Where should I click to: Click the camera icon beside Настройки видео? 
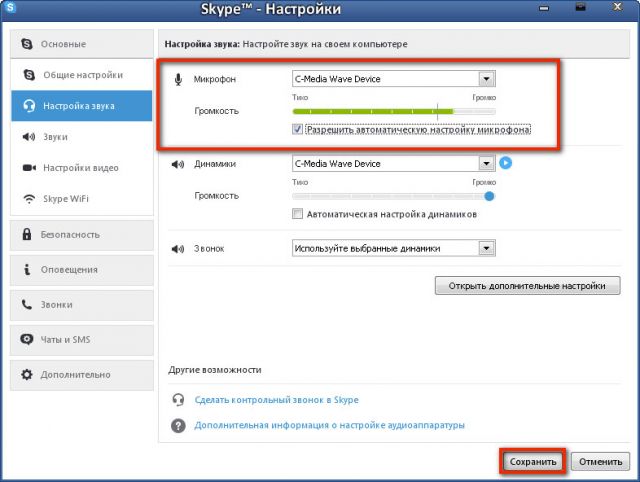29,168
